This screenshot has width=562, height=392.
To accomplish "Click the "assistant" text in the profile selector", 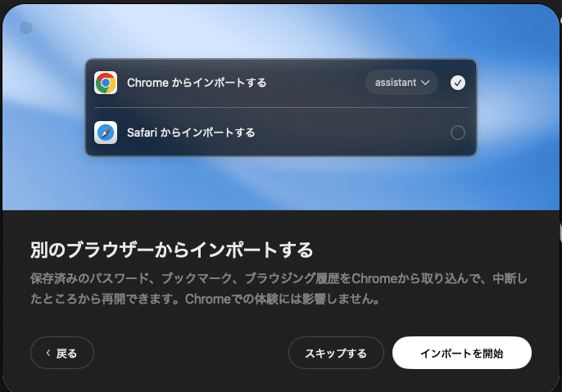I will [396, 83].
